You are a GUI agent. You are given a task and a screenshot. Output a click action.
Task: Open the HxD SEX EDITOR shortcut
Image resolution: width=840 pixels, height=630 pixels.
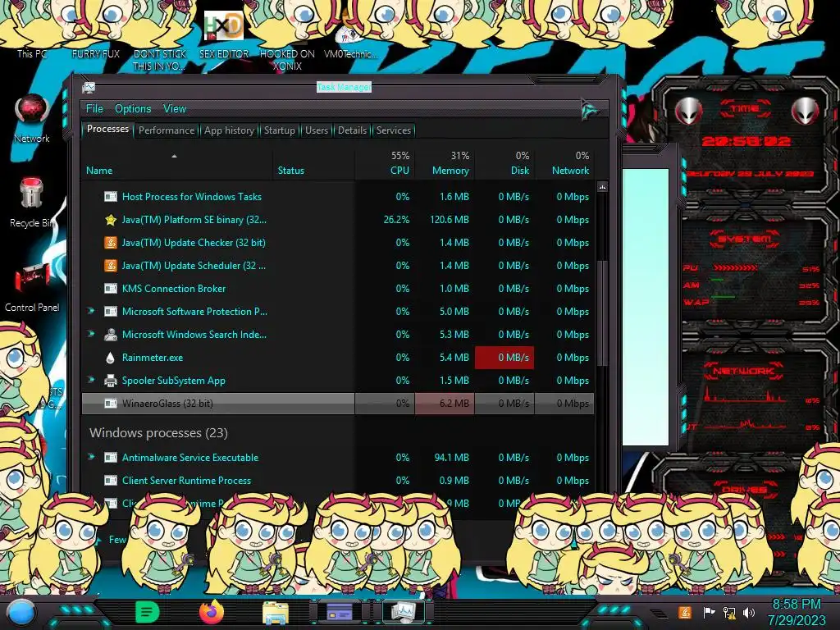(x=224, y=34)
